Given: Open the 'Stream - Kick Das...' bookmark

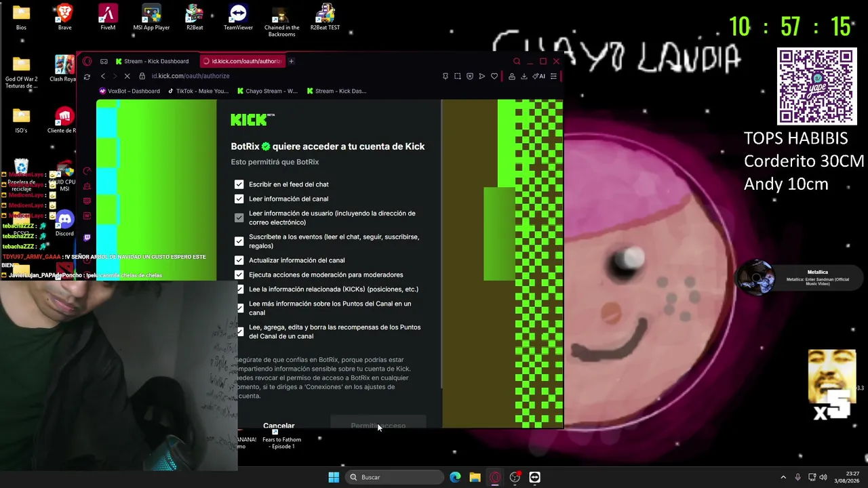Looking at the screenshot, I should coord(336,91).
